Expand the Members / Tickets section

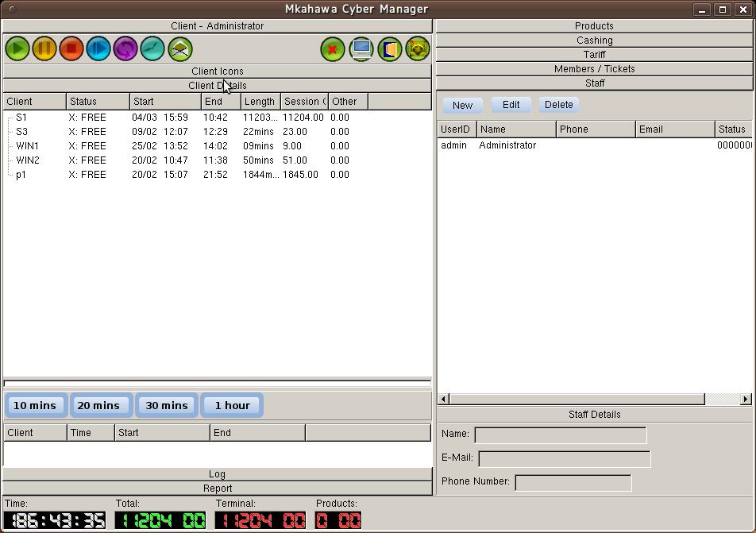(x=594, y=68)
